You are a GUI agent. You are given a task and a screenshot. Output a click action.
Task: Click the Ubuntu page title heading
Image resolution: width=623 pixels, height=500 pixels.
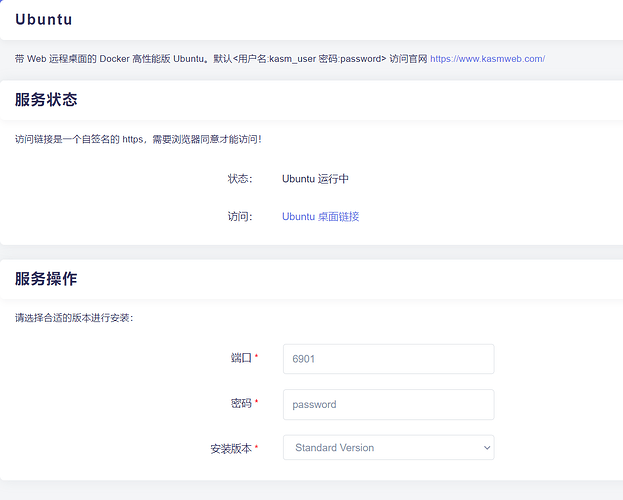(43, 19)
